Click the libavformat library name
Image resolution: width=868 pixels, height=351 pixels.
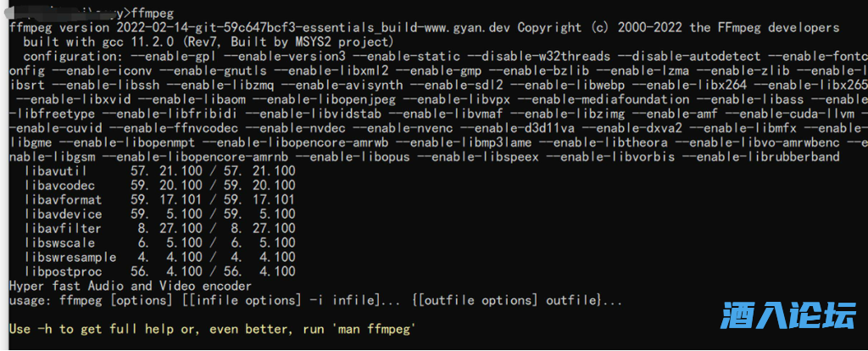(63, 200)
